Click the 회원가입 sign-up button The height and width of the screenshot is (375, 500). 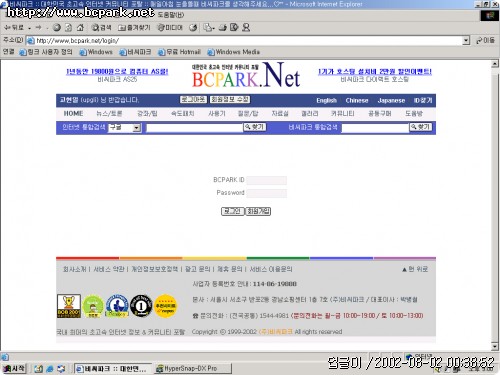click(x=258, y=211)
